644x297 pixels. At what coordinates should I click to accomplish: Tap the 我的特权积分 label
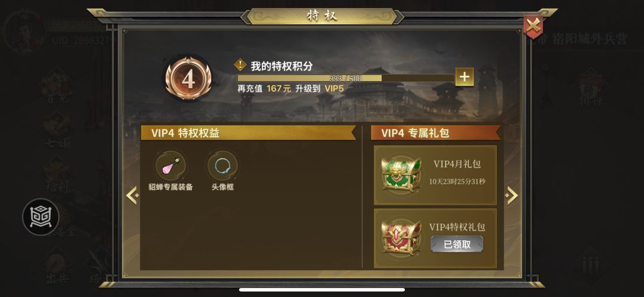coord(281,66)
